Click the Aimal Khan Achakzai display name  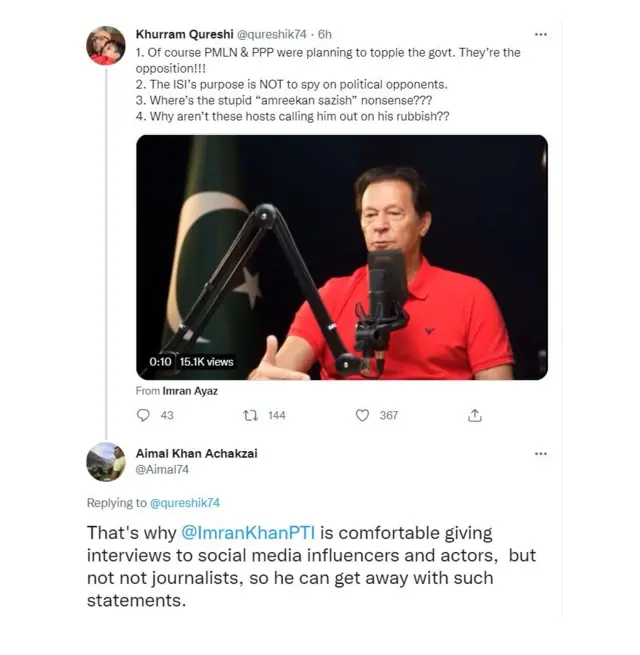pyautogui.click(x=196, y=453)
